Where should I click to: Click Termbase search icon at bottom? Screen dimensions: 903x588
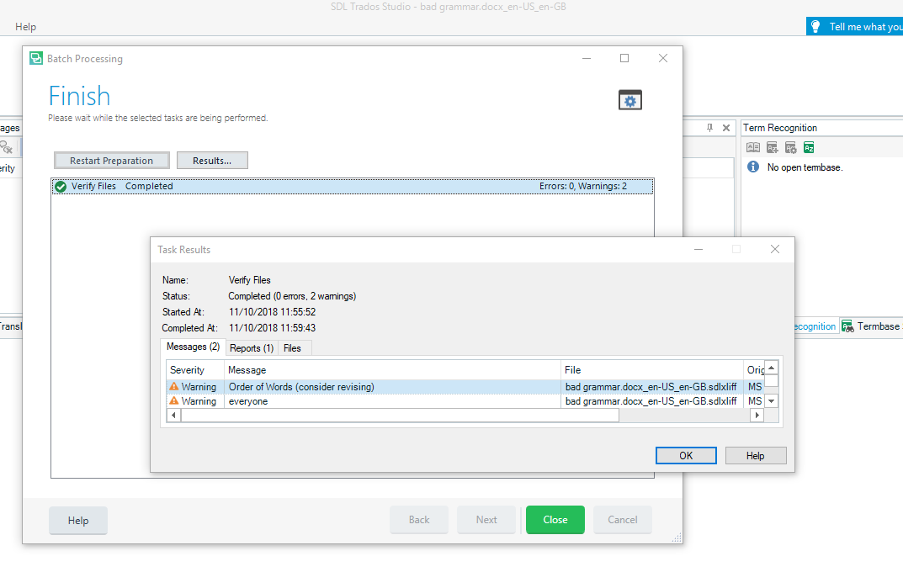click(847, 326)
